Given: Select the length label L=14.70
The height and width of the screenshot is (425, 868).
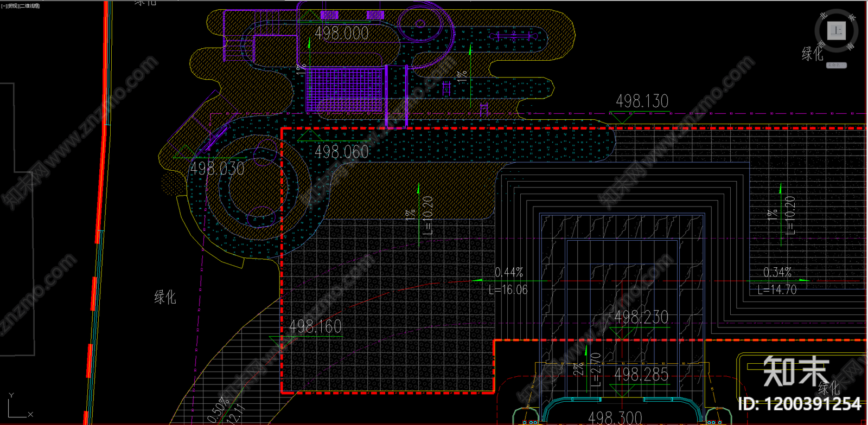Looking at the screenshot, I should [x=777, y=290].
